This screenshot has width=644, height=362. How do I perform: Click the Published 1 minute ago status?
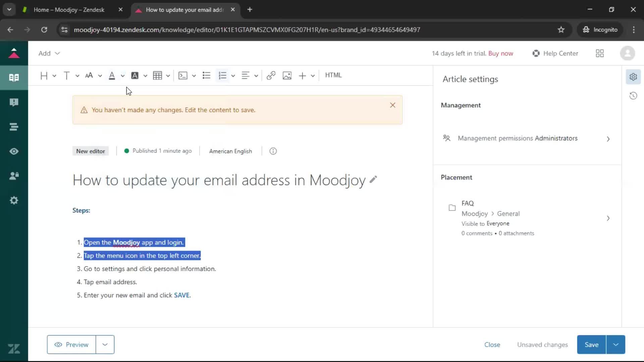[158, 151]
